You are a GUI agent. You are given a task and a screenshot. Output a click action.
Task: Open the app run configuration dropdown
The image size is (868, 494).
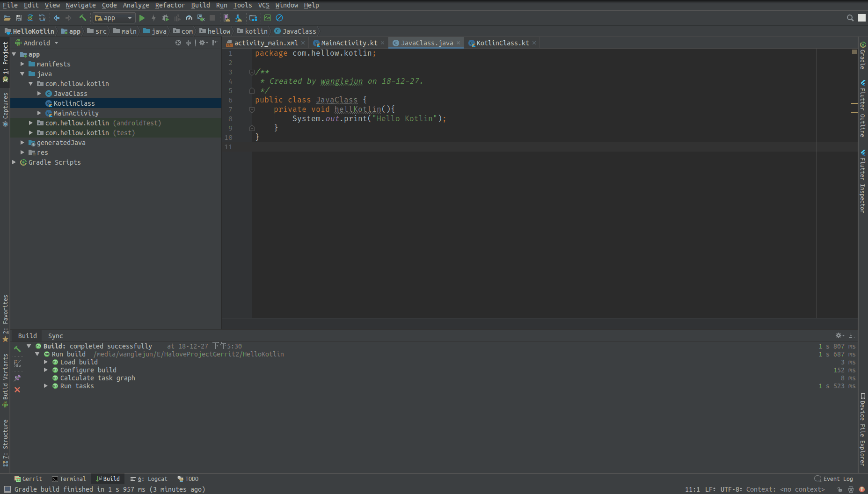click(114, 18)
